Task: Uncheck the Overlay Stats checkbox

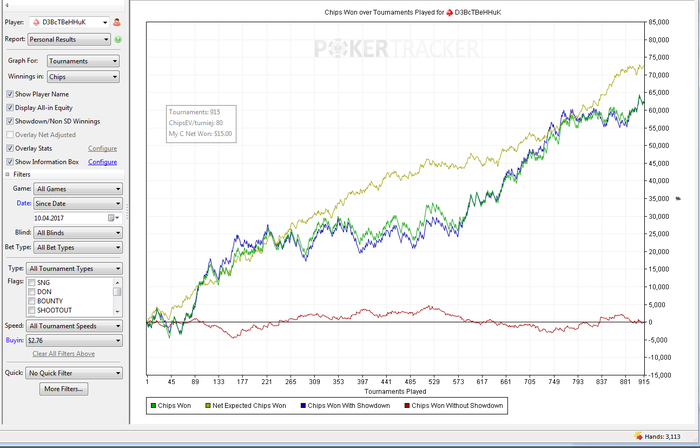Action: click(10, 148)
